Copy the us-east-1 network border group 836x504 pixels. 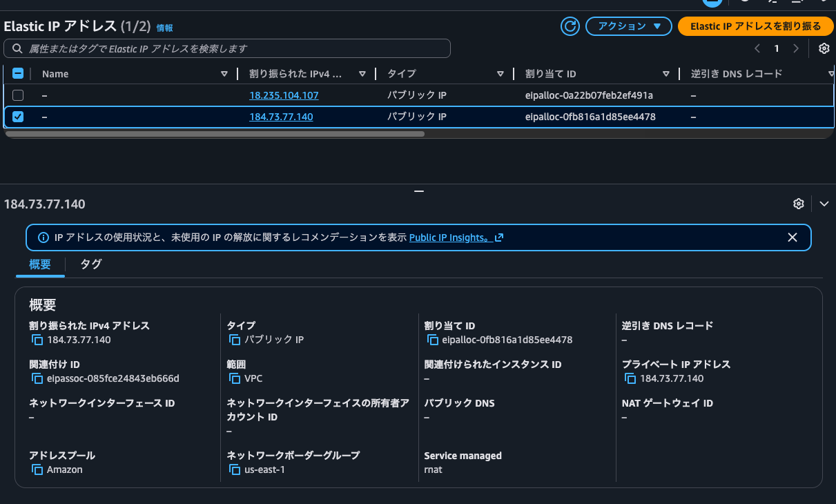(235, 469)
